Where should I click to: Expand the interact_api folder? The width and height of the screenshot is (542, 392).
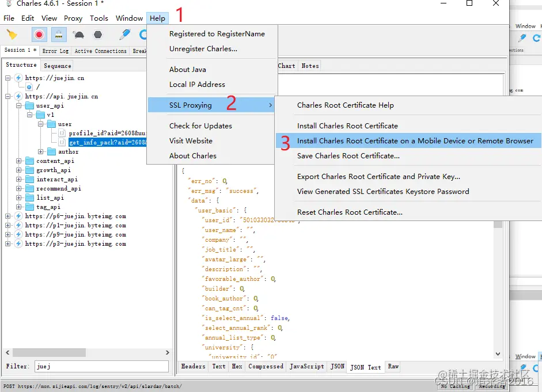(x=18, y=179)
